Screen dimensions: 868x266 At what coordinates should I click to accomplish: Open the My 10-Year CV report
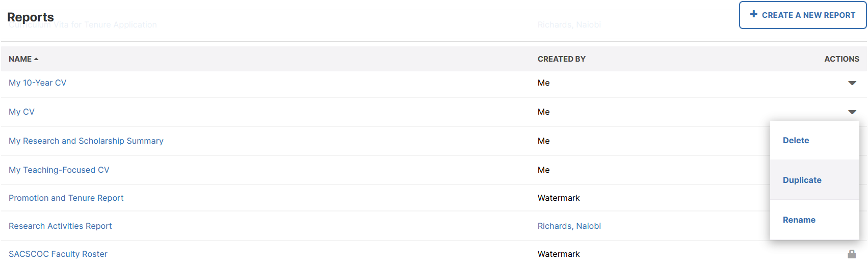[x=37, y=83]
